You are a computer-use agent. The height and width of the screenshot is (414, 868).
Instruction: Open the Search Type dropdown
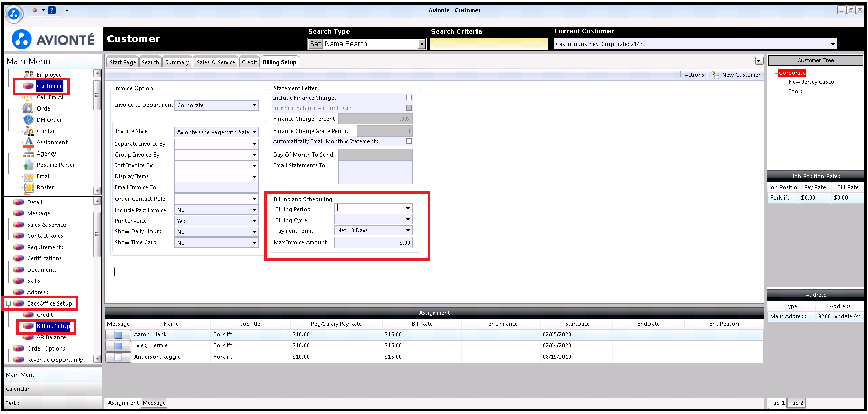422,44
